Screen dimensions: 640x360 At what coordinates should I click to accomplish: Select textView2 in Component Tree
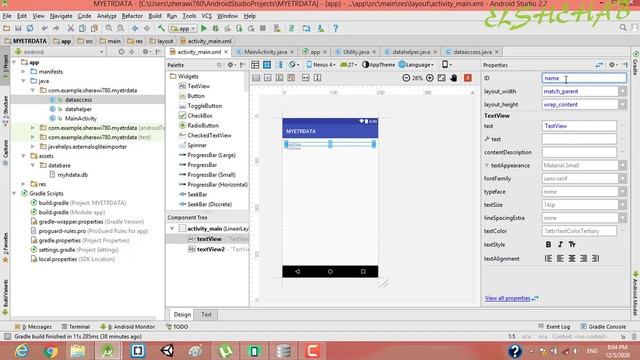click(x=210, y=249)
